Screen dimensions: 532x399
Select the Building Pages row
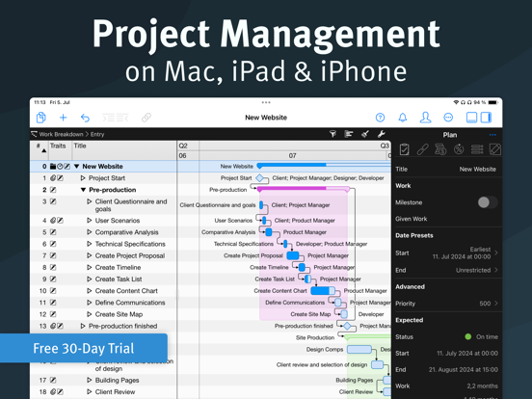click(103, 380)
